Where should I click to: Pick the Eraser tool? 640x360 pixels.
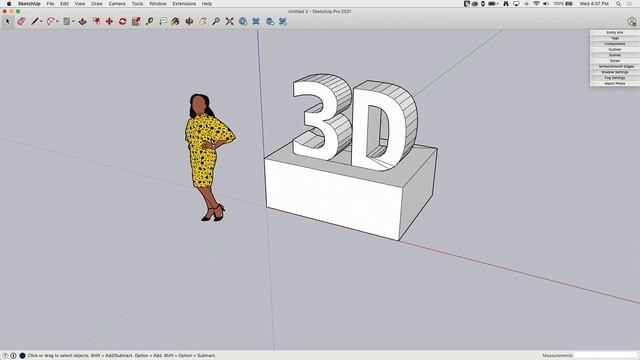click(x=21, y=21)
